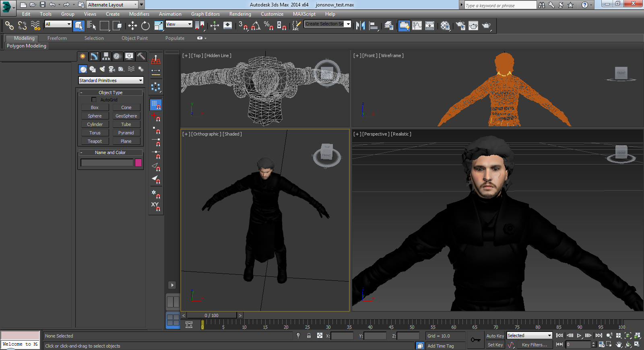Open the MAXScript menu
The image size is (644, 350).
(304, 14)
